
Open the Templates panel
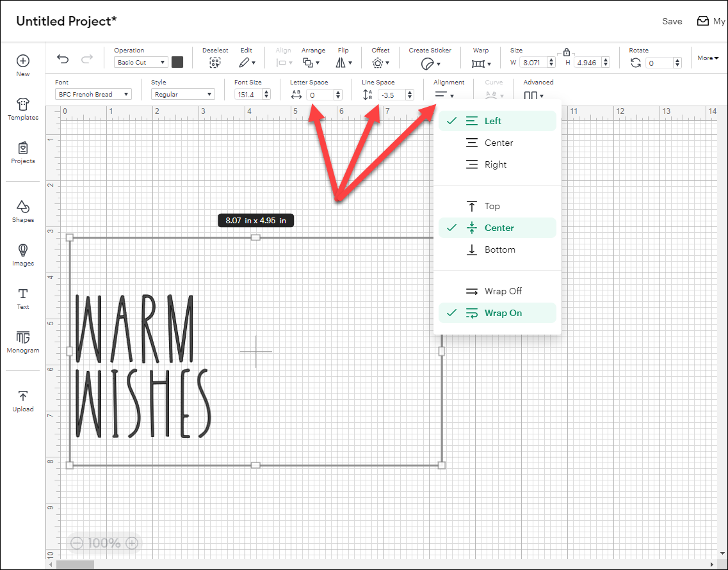(23, 108)
